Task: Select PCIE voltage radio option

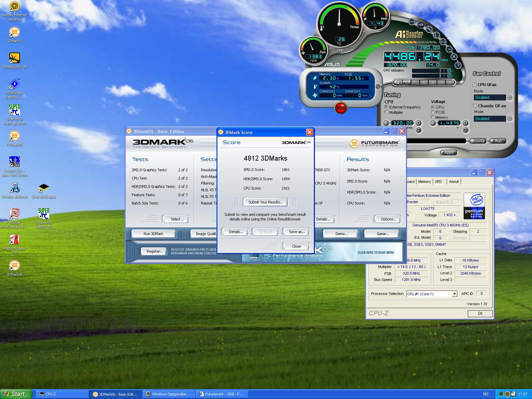Action: pyautogui.click(x=433, y=112)
